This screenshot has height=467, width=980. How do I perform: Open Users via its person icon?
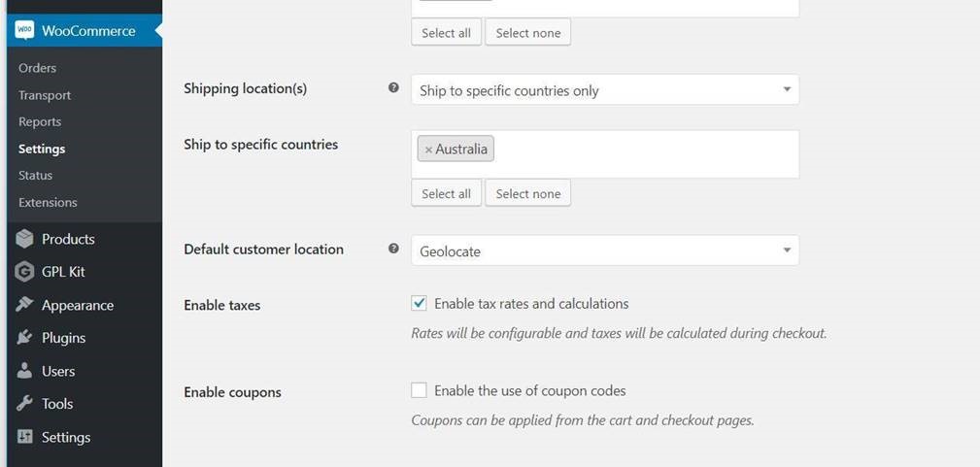(x=24, y=371)
